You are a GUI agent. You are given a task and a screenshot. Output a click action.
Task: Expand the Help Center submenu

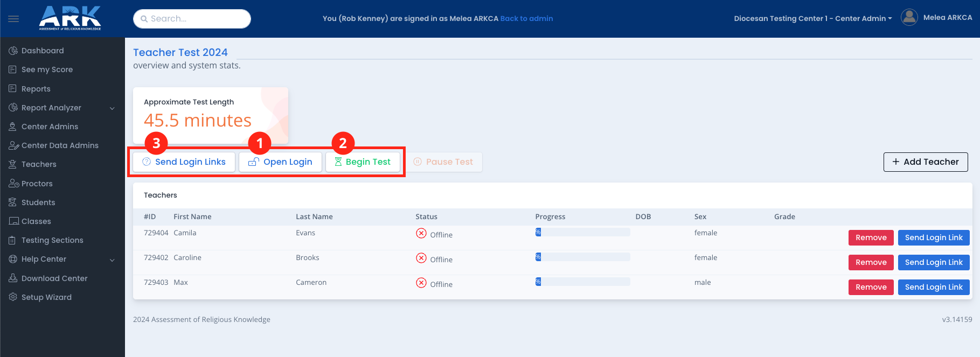(x=112, y=260)
